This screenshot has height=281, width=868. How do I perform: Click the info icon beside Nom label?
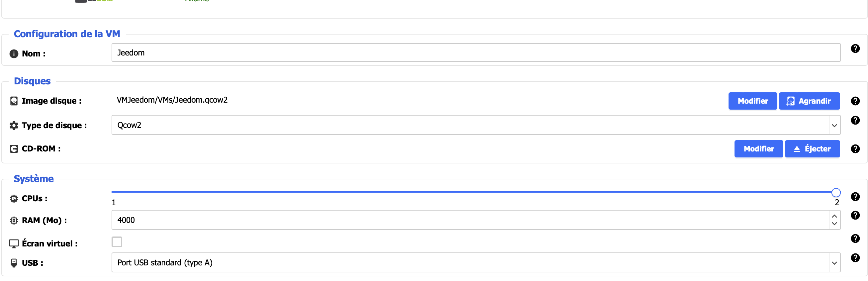coord(14,53)
